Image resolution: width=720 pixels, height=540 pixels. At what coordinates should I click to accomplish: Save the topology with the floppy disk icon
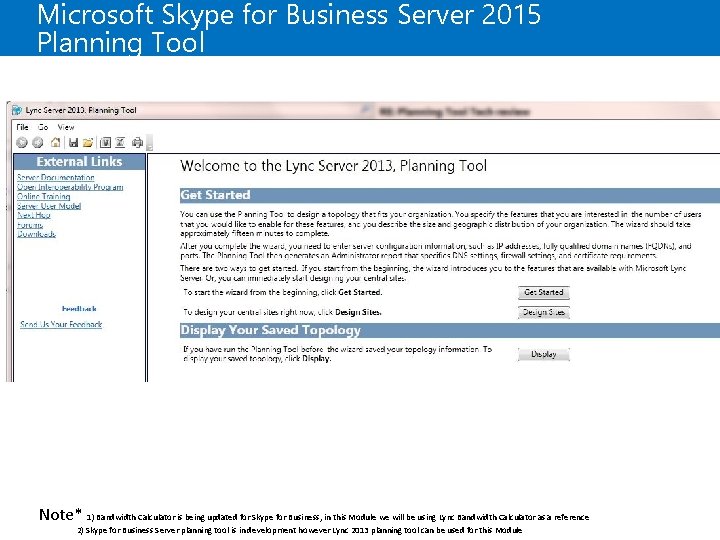(73, 143)
